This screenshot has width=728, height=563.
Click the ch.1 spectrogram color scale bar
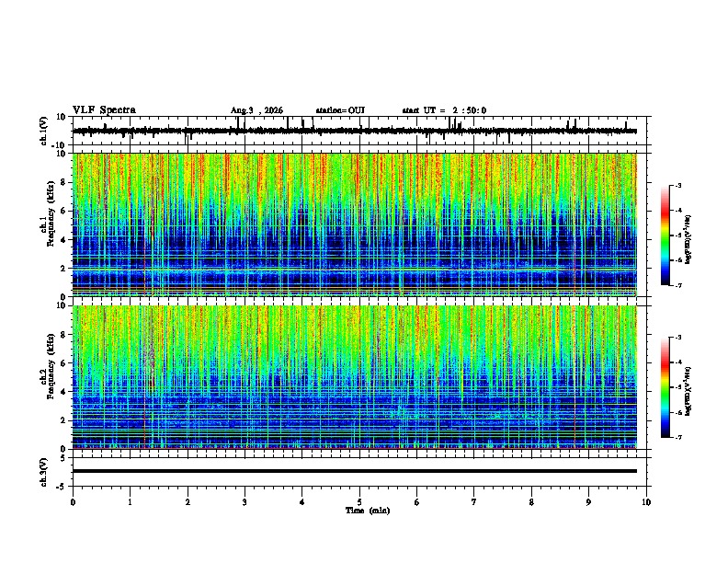click(x=665, y=236)
